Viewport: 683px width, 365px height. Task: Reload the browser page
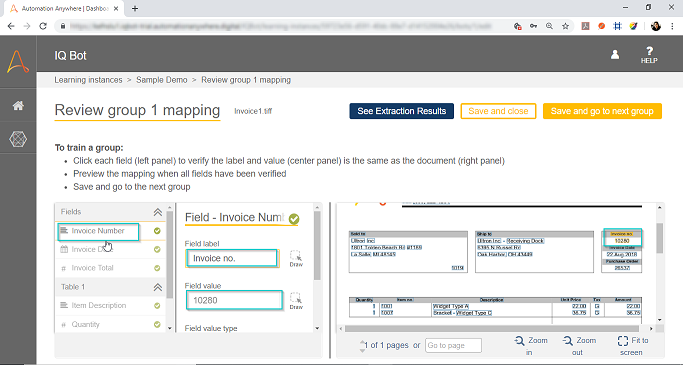(x=43, y=26)
